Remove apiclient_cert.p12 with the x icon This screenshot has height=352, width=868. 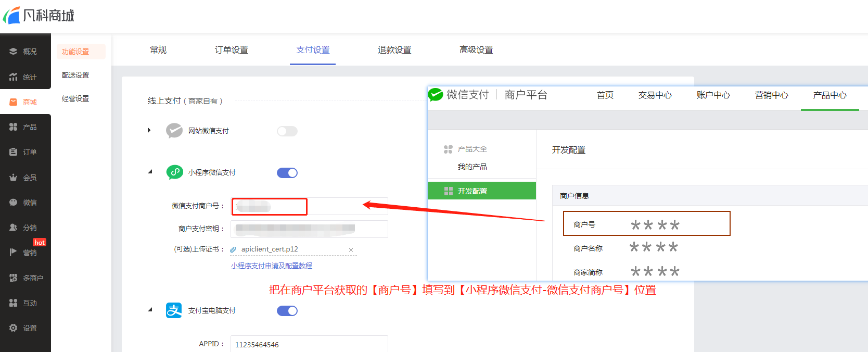coord(351,250)
